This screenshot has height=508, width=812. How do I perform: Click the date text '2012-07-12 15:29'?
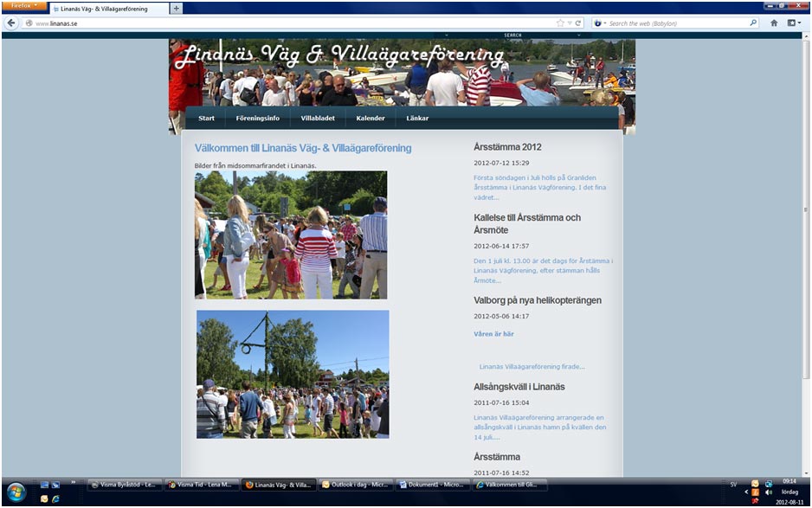501,163
